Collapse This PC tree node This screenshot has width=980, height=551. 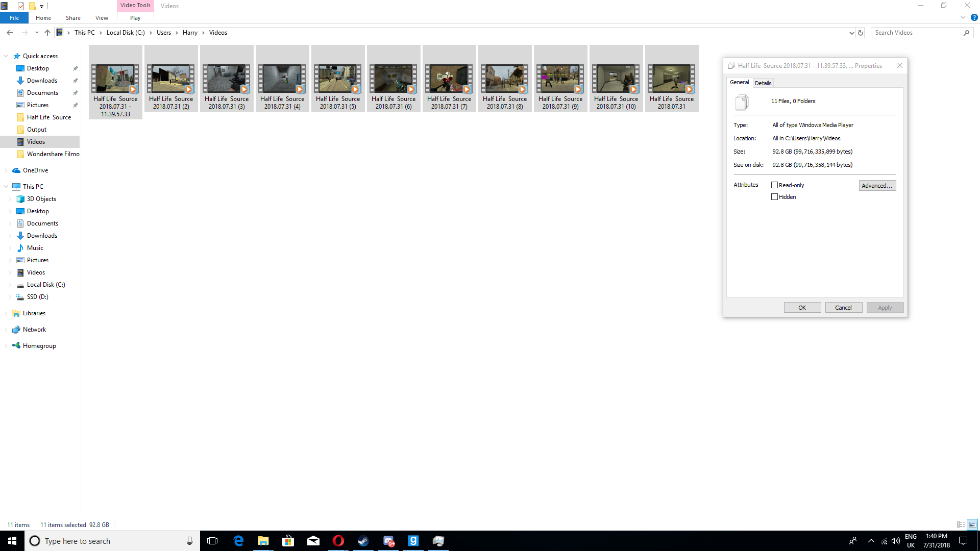point(6,187)
